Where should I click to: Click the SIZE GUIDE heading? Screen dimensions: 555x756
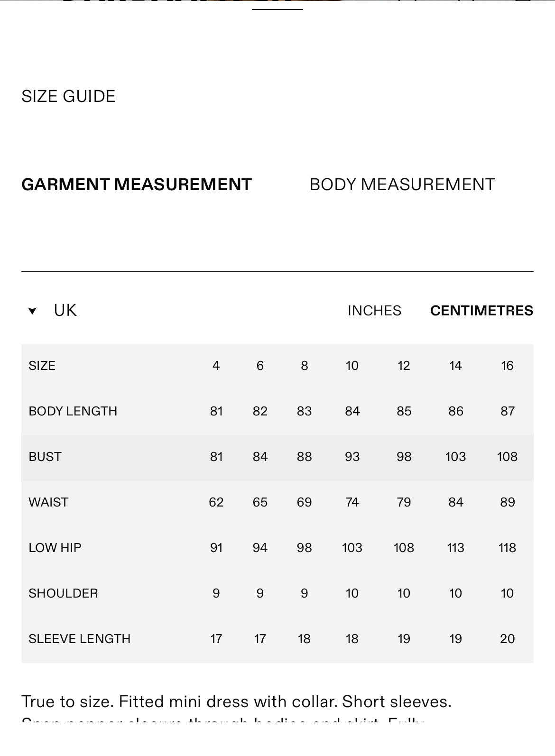68,96
